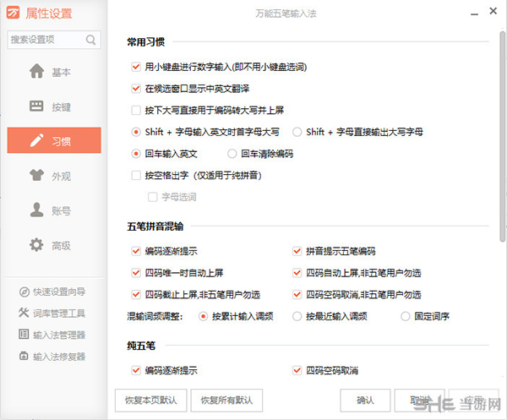Select 回车输入英文 radio option
Image resolution: width=507 pixels, height=420 pixels.
[136, 154]
